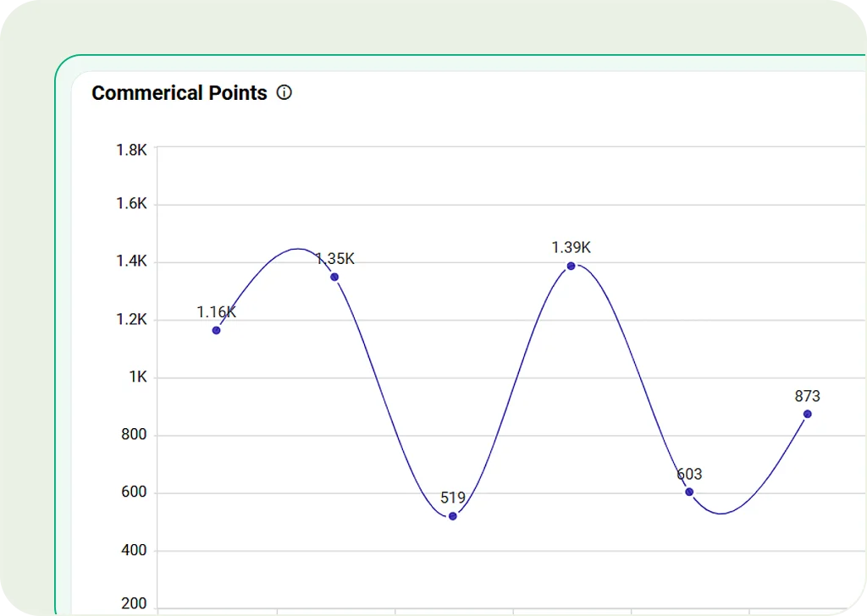Click the 1.39K data point dot

[x=572, y=266]
